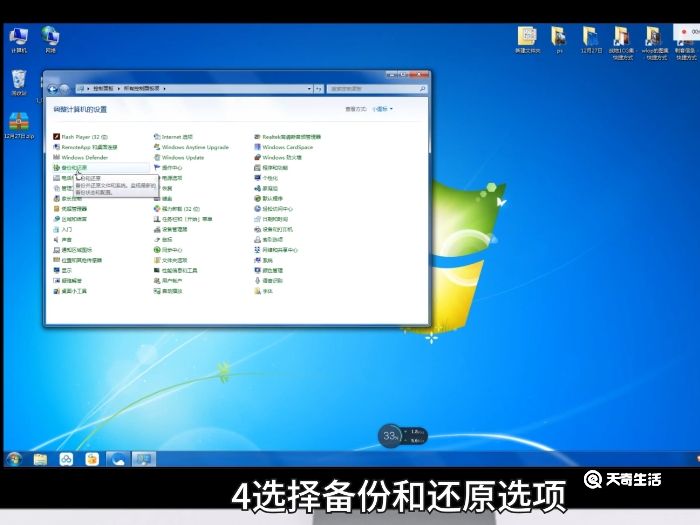700x525 pixels.
Task: Open 通知区域图标 item
Action: 73,250
